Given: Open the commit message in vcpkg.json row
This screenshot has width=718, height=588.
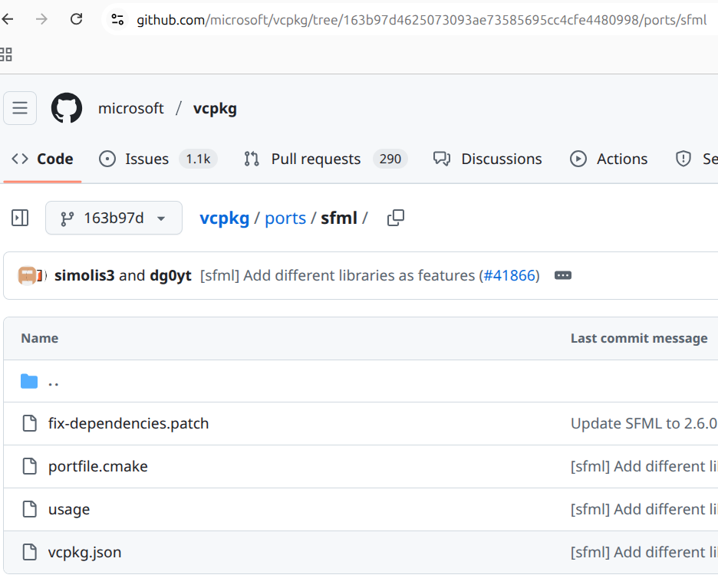Looking at the screenshot, I should [644, 552].
